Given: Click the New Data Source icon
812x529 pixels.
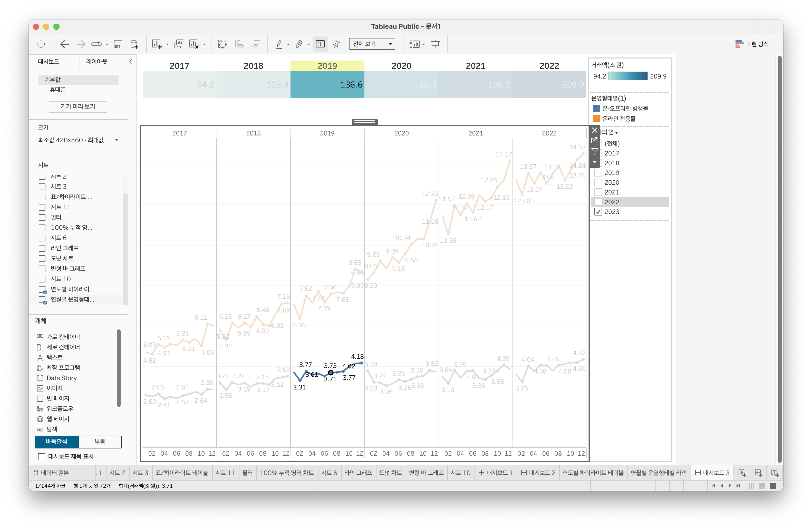Looking at the screenshot, I should (134, 44).
